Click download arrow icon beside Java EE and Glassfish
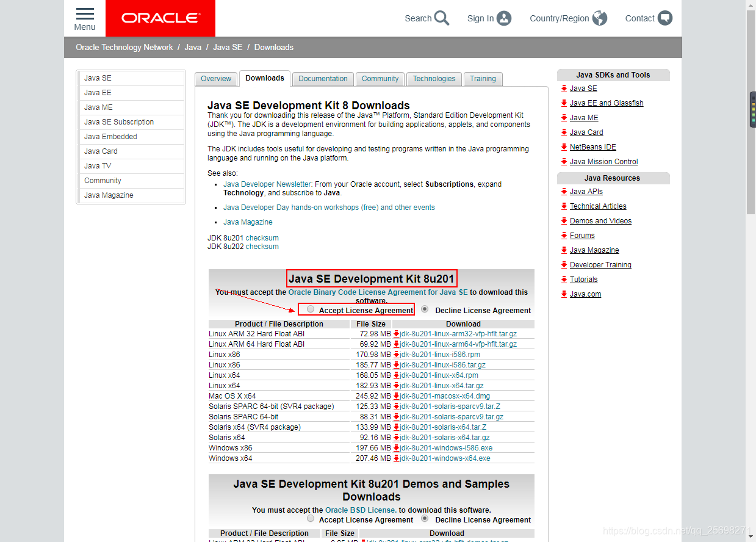The width and height of the screenshot is (756, 542). (564, 103)
